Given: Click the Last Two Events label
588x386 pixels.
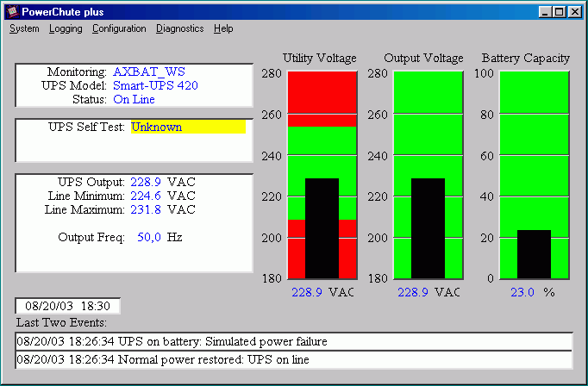Looking at the screenshot, I should (61, 322).
